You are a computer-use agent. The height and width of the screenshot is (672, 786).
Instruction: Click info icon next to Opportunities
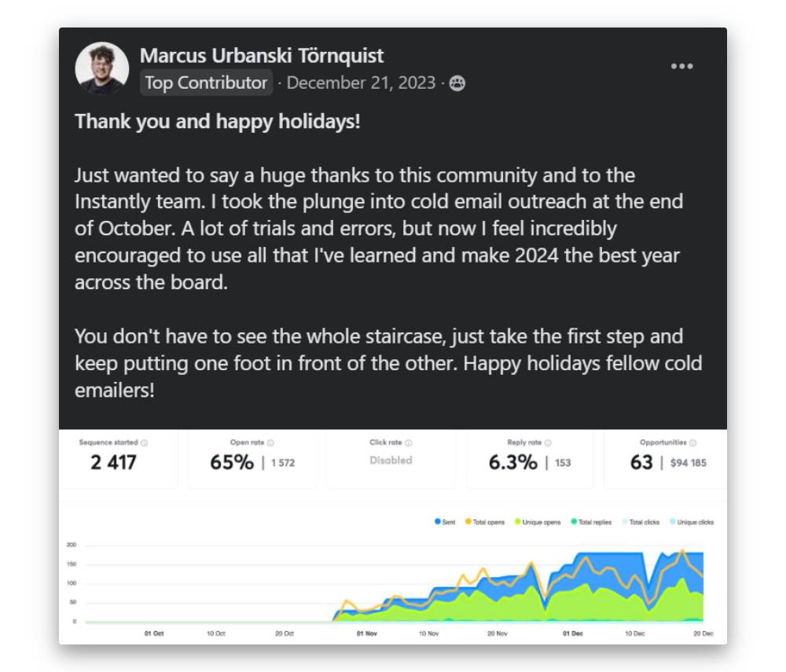point(693,443)
